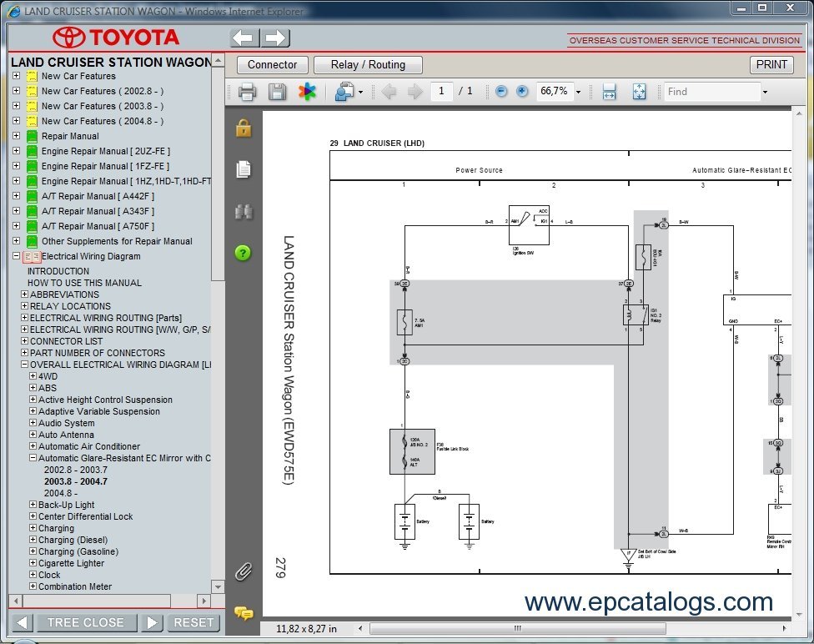Viewport: 814px width, 644px height.
Task: Go to the next PDF page arrow
Action: [415, 92]
